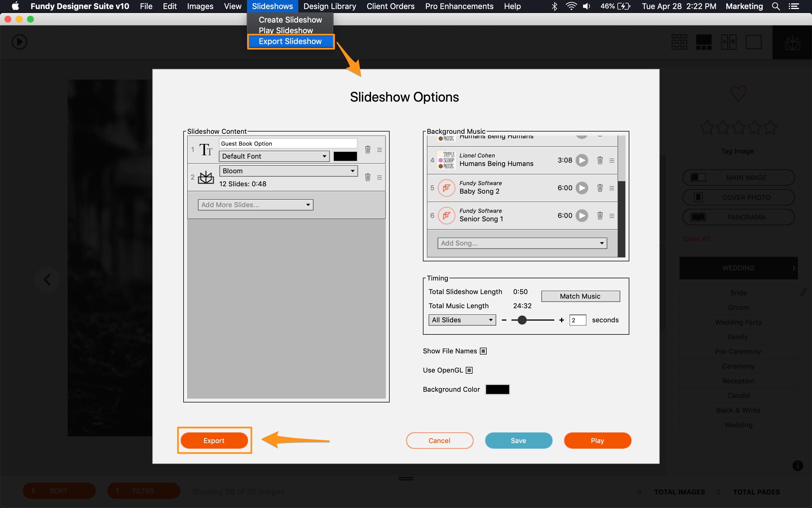This screenshot has width=812, height=508.
Task: Click the Save button
Action: coord(518,441)
